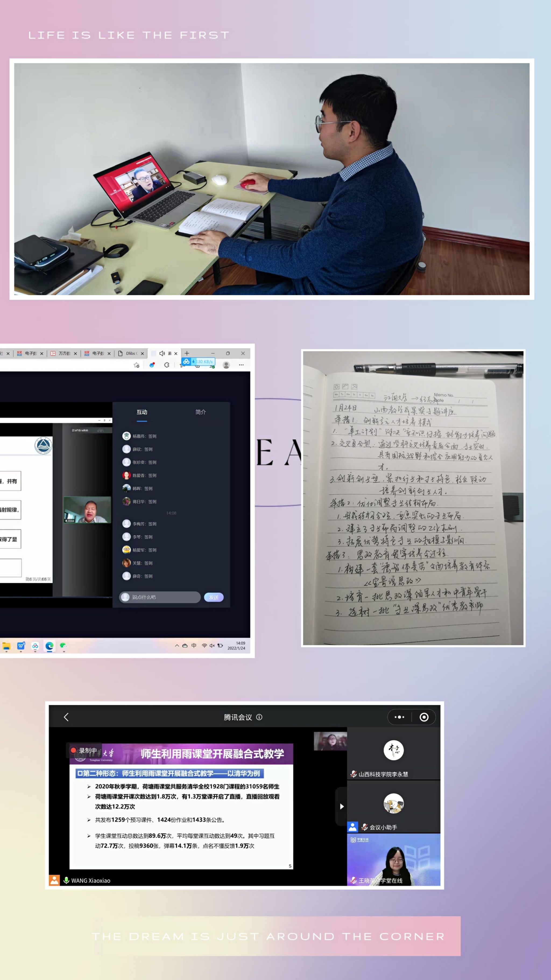Toggle the Tencent Meeting record circle button
Image resolution: width=551 pixels, height=980 pixels.
point(424,717)
